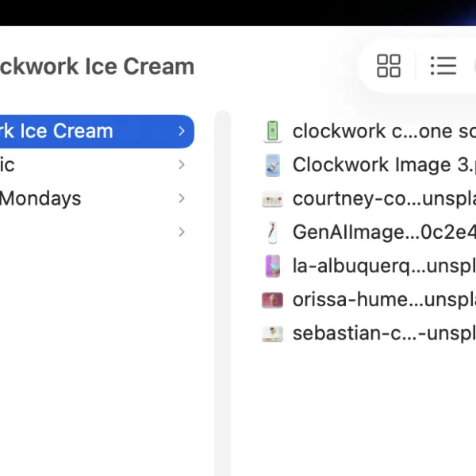Select the la-albuquerq unsplash purple thumbnail
476x476 pixels.
pyautogui.click(x=272, y=266)
